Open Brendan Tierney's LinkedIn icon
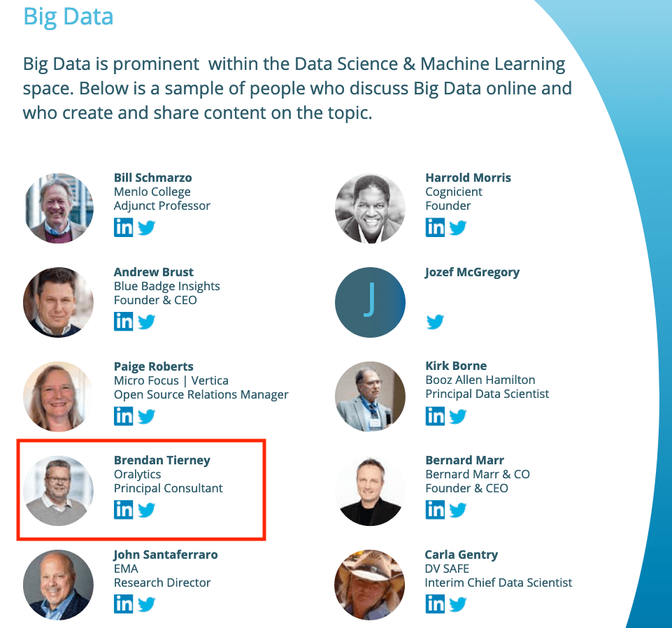The image size is (672, 628). point(124,510)
